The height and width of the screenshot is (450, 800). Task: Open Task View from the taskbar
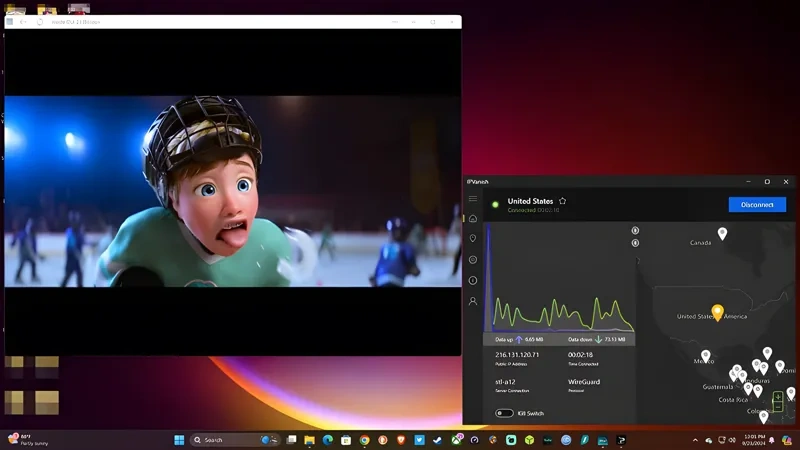point(291,440)
